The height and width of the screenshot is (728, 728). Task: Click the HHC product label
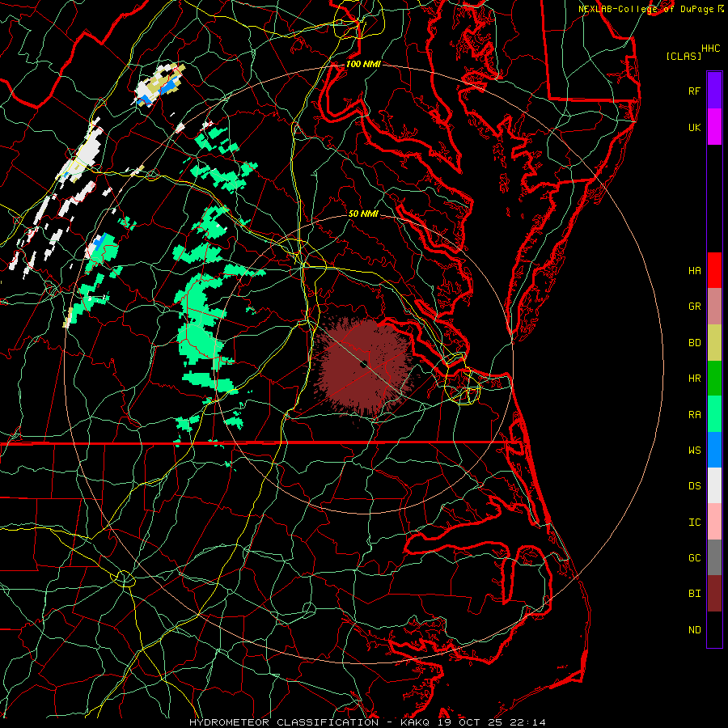click(x=711, y=49)
